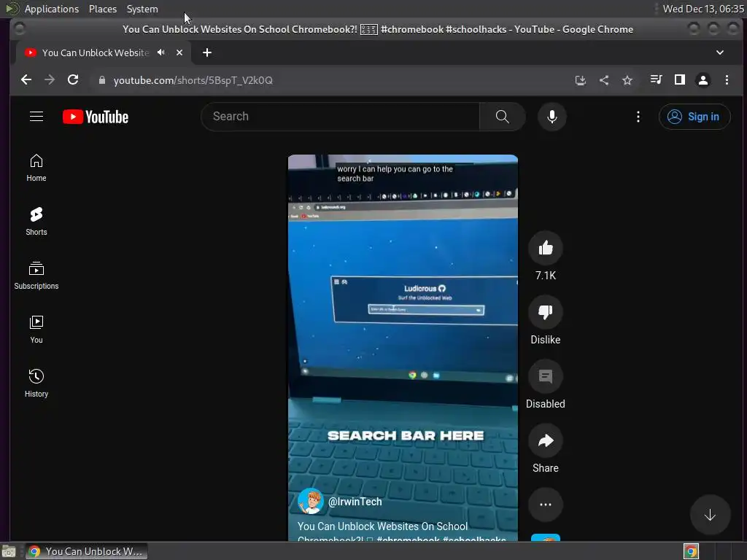Screen dimensions: 747x560
Task: Open the You section in the sidebar
Action: click(x=36, y=330)
